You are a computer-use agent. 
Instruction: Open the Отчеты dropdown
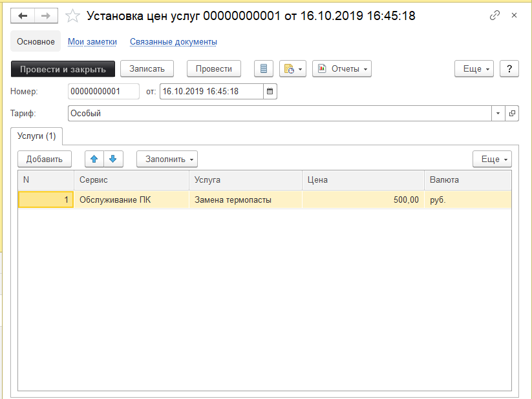[345, 68]
